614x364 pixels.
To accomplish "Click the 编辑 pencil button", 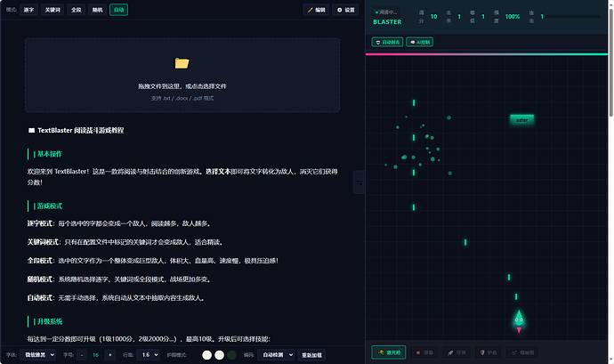I will 316,10.
